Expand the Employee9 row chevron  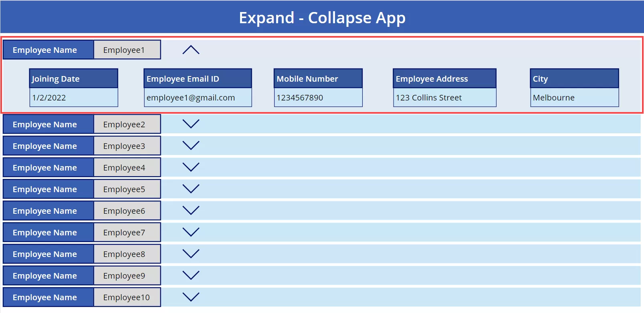pyautogui.click(x=191, y=275)
